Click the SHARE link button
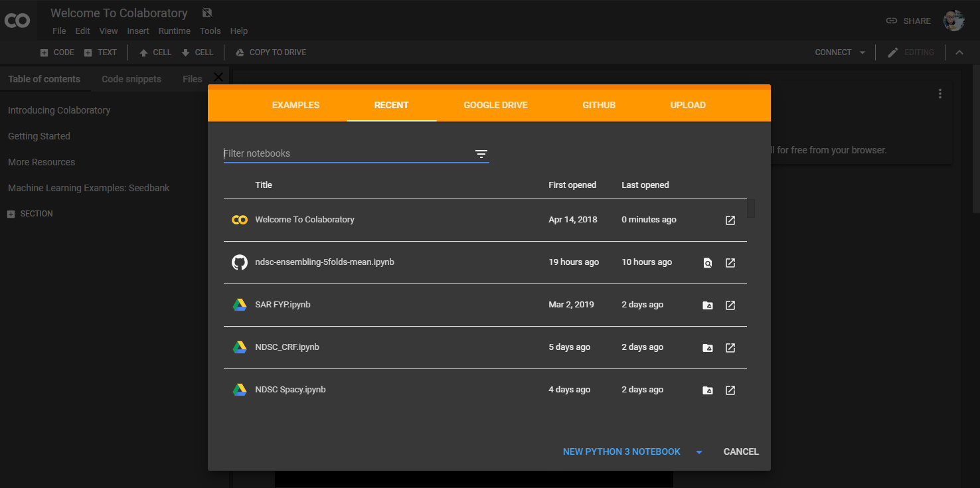This screenshot has width=980, height=488. 908,21
